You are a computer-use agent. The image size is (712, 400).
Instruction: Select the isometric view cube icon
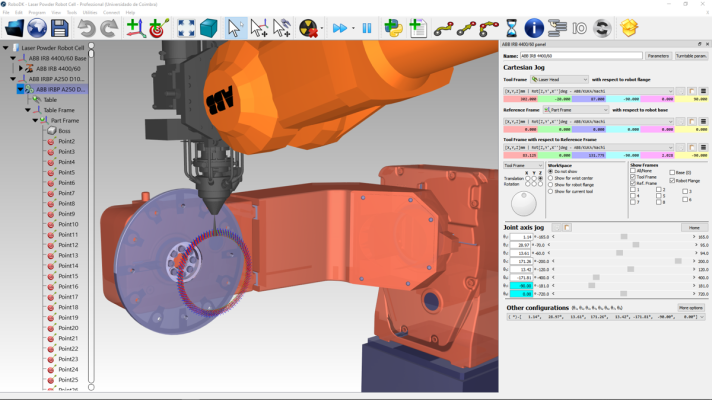point(208,28)
